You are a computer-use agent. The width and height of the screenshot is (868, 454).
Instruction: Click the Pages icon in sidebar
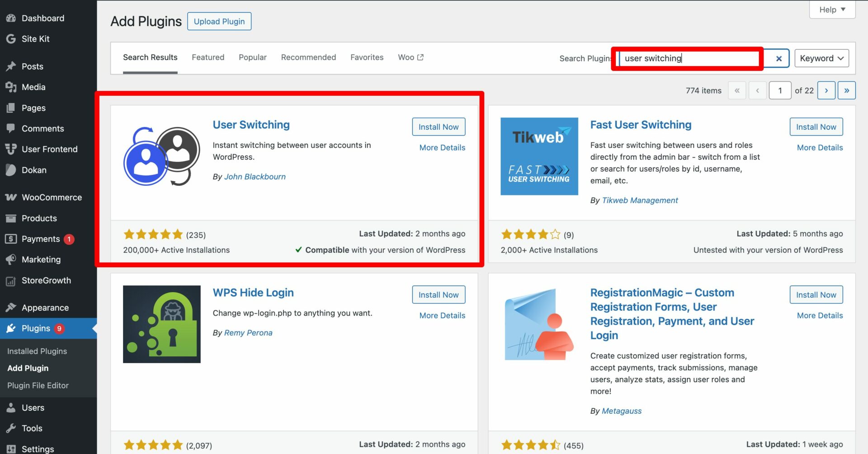tap(11, 108)
